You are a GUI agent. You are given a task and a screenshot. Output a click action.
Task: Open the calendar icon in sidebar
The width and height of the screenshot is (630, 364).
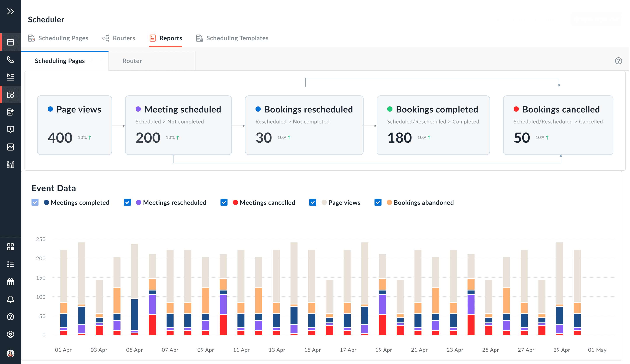click(10, 42)
